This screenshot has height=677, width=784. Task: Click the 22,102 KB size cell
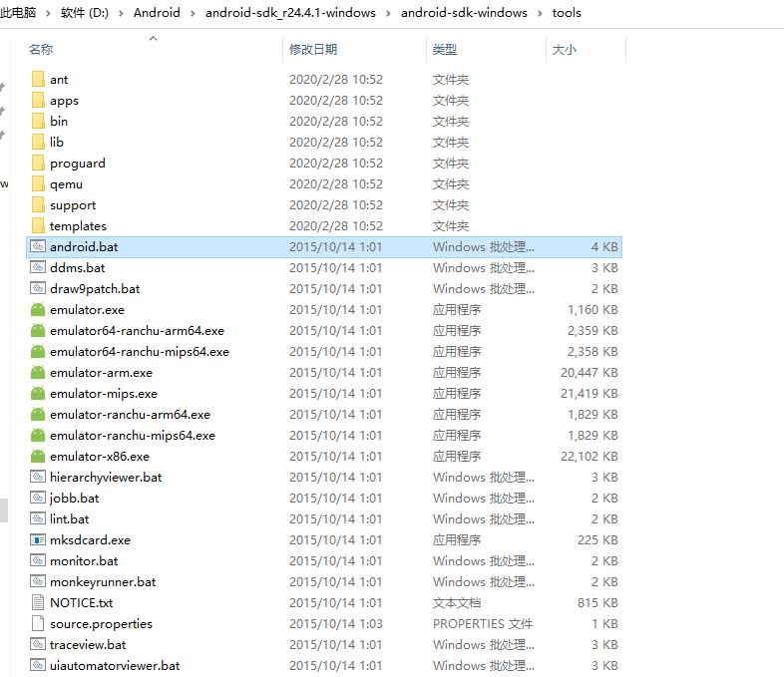(x=589, y=457)
